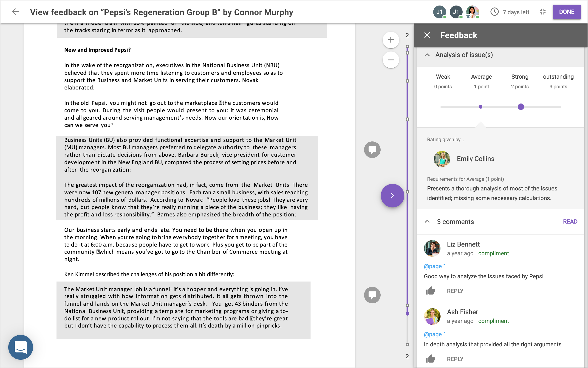Screen dimensions: 588x368
Task: Click the bottom-most timeline marker above page 2
Action: tap(407, 344)
